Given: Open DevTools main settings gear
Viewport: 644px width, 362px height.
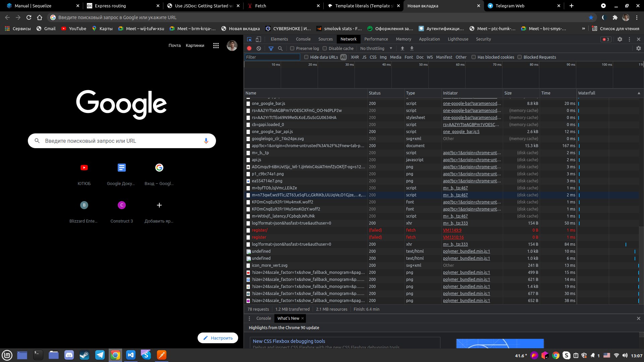Looking at the screenshot, I should 620,39.
